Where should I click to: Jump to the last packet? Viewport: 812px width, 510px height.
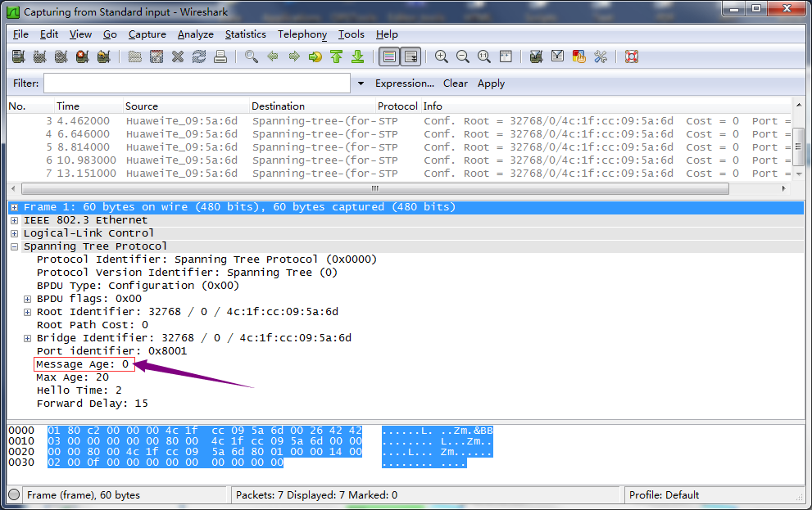(x=358, y=56)
